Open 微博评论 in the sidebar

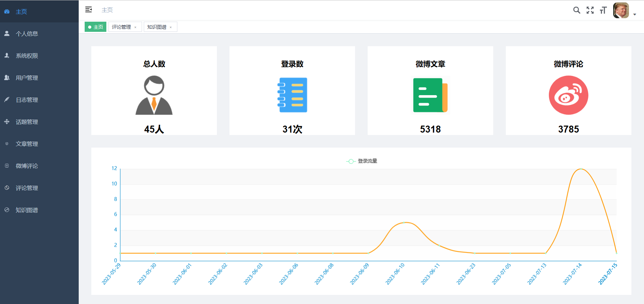point(39,166)
